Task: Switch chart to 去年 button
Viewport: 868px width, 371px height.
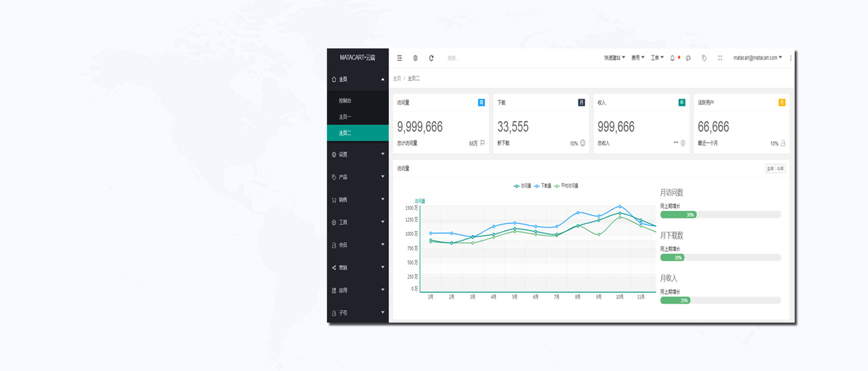Action: (x=770, y=169)
